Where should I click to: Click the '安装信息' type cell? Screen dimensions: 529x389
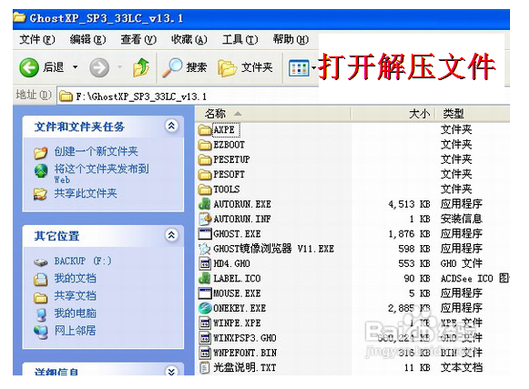pyautogui.click(x=461, y=219)
